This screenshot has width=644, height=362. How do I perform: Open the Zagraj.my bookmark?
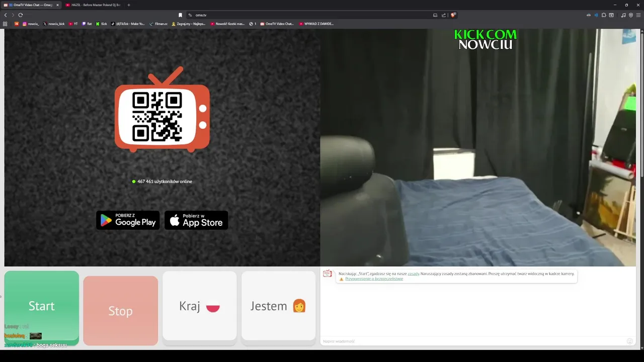(189, 24)
